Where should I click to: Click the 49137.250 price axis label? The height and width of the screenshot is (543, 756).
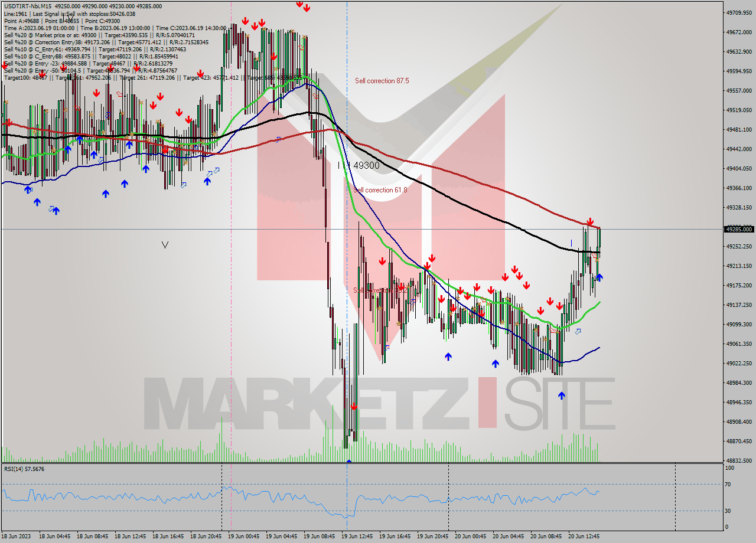pyautogui.click(x=738, y=305)
